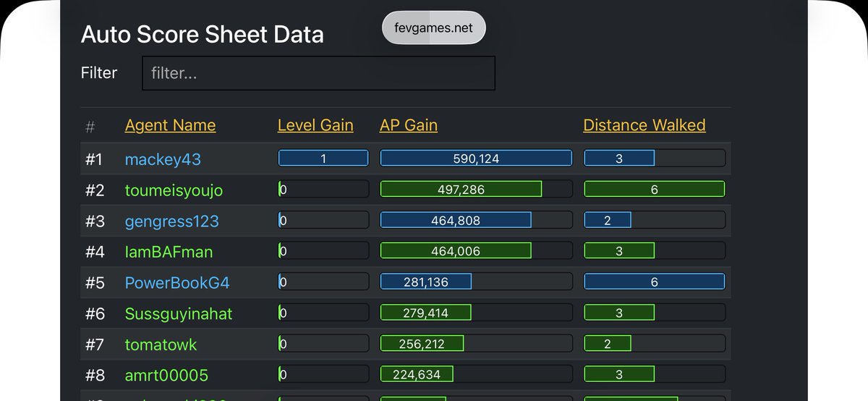Open agent PowerBookG4 profile link
Image resolution: width=868 pixels, height=401 pixels.
[x=177, y=282]
